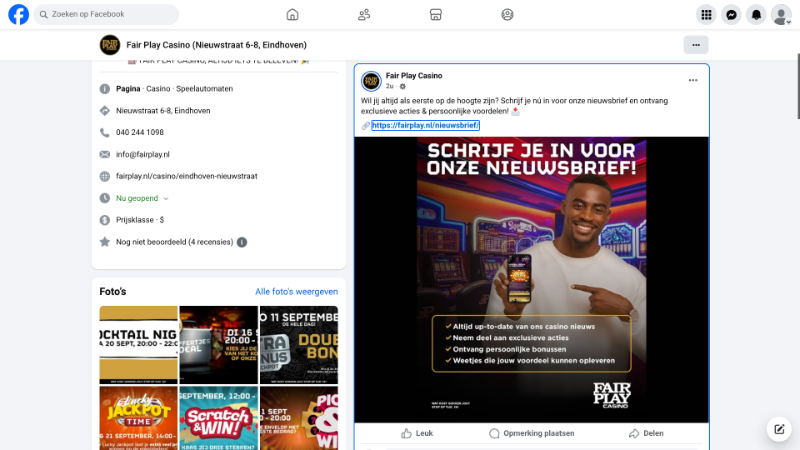
Task: Click the star rating icon
Action: pyautogui.click(x=105, y=242)
